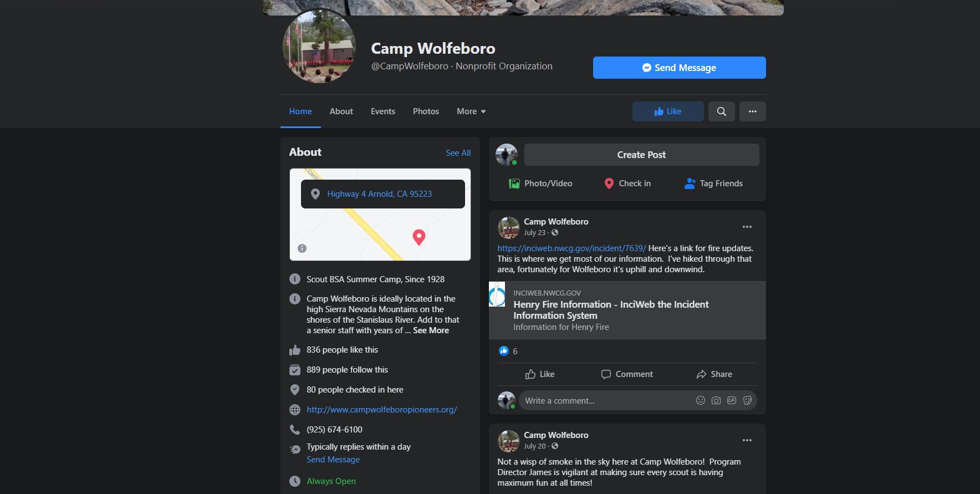Open the campwolfeboropioneers.org link

pyautogui.click(x=382, y=410)
